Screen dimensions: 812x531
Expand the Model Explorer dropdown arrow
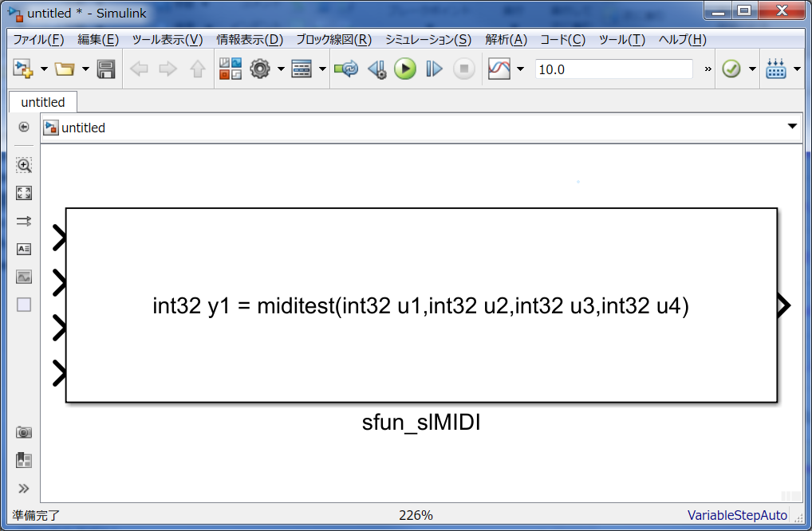click(322, 69)
